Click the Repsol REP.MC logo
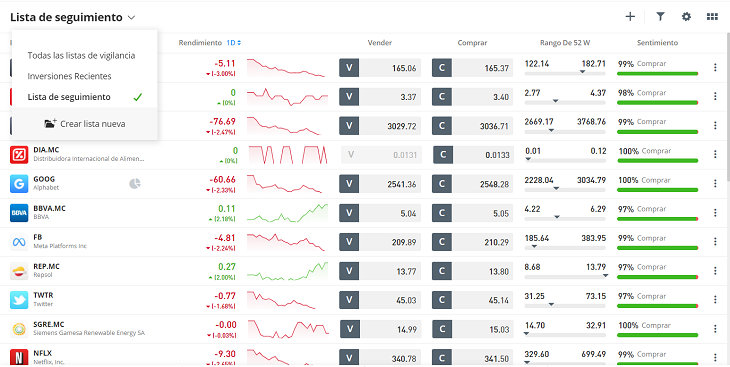 pyautogui.click(x=19, y=271)
